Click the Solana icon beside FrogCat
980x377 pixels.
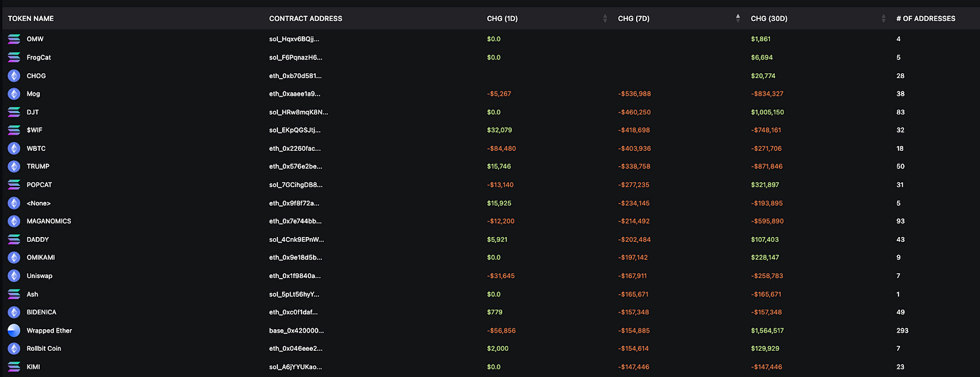click(x=14, y=57)
